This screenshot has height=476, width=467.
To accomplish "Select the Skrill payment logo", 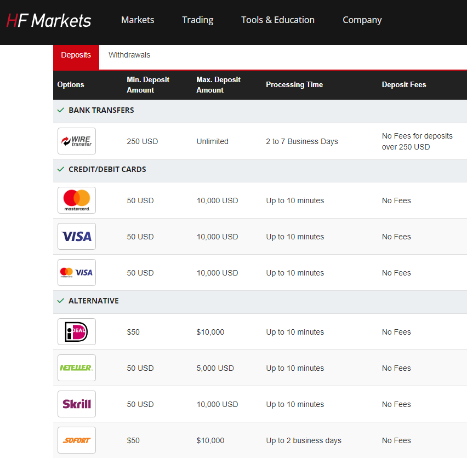I will click(x=77, y=404).
